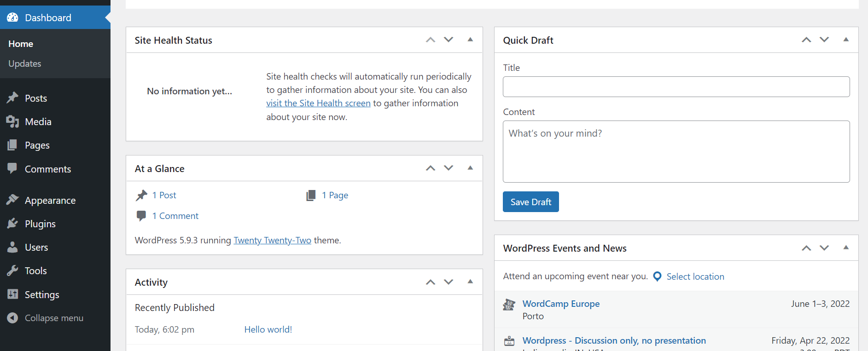The image size is (868, 351).
Task: Click the Settings sliders icon
Action: (12, 294)
